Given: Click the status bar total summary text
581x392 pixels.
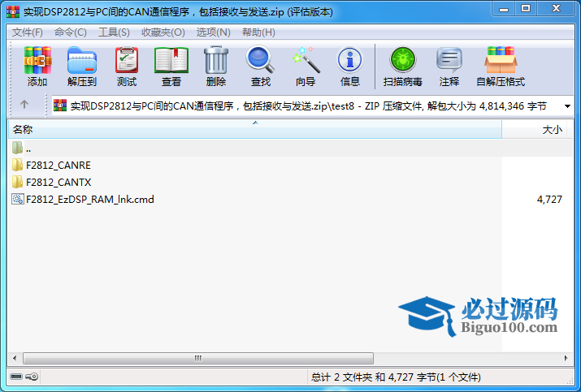Looking at the screenshot, I should tap(396, 377).
